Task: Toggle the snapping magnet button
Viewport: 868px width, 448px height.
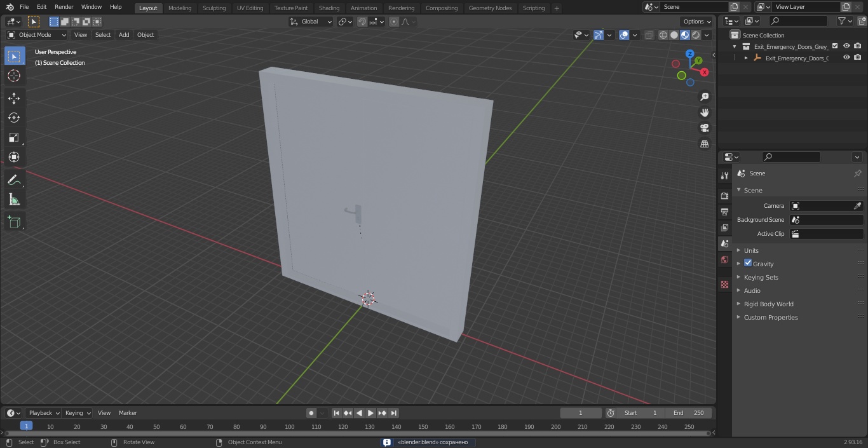Action: tap(362, 22)
